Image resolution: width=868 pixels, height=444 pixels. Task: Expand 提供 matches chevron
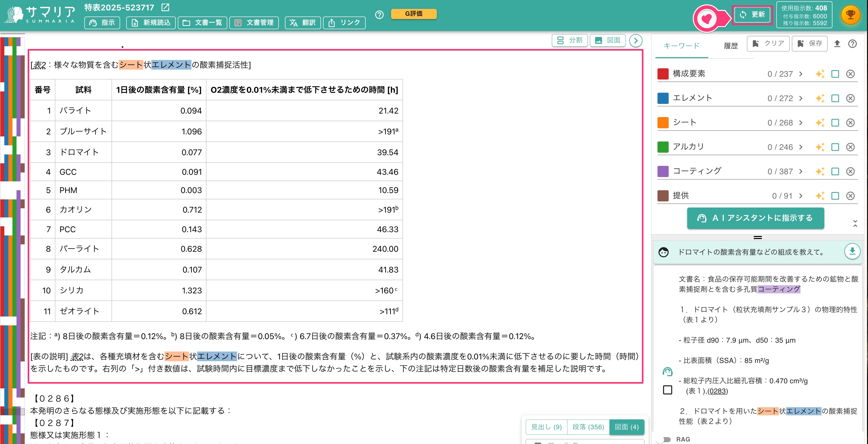coord(801,196)
